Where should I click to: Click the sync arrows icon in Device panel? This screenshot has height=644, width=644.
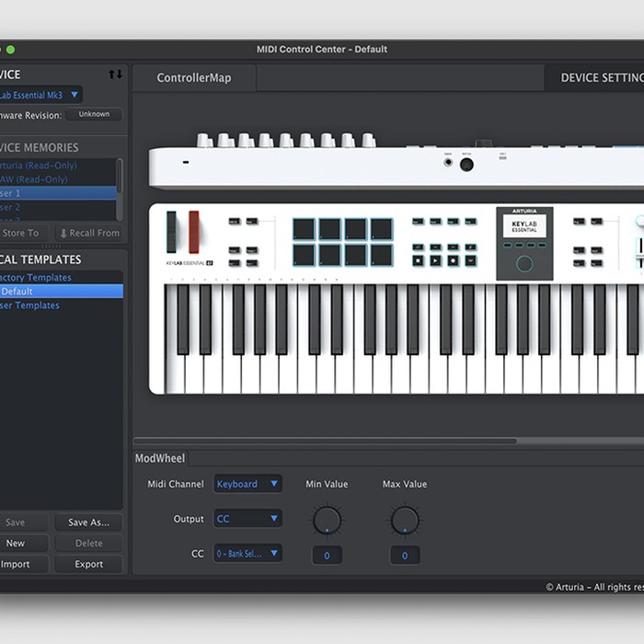115,75
